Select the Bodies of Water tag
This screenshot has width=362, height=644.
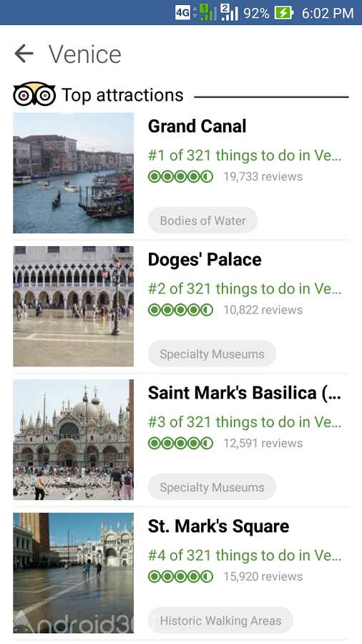(x=202, y=220)
